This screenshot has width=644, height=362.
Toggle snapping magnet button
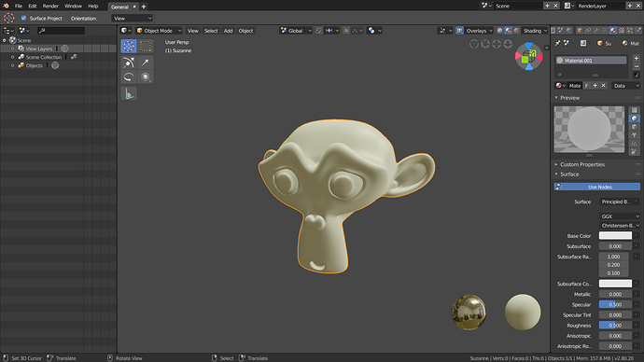tap(318, 31)
